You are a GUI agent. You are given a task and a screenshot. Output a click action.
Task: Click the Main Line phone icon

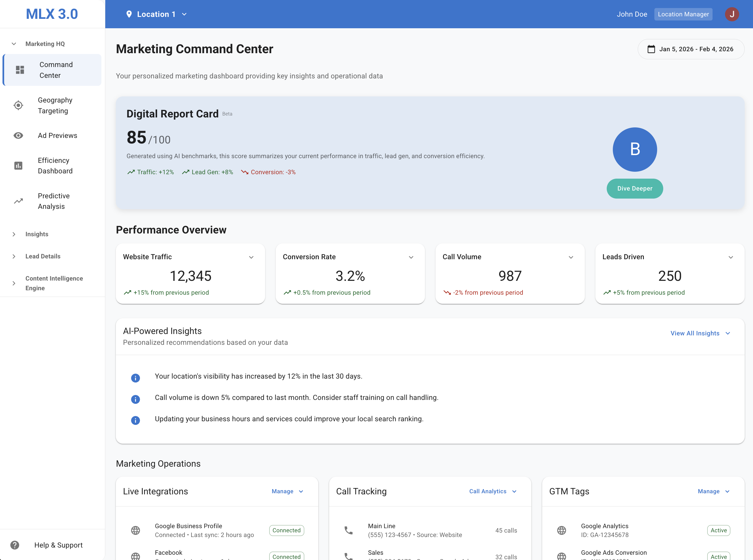pos(349,530)
